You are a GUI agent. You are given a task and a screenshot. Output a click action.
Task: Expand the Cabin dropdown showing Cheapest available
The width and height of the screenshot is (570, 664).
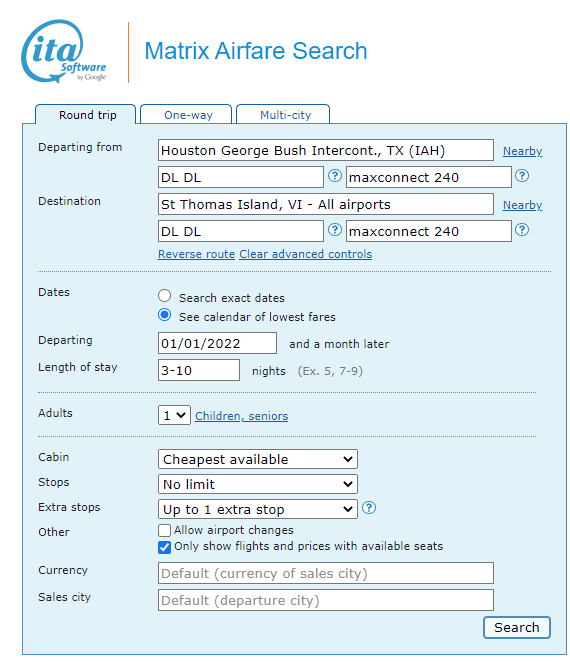257,459
